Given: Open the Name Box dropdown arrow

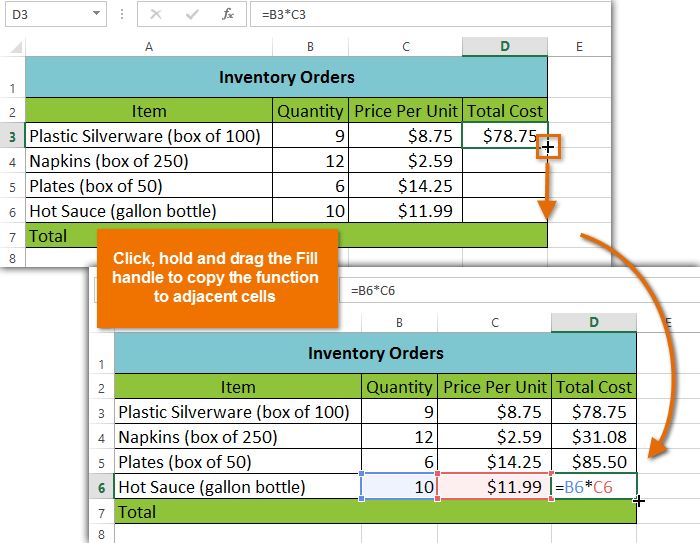Looking at the screenshot, I should coord(96,13).
